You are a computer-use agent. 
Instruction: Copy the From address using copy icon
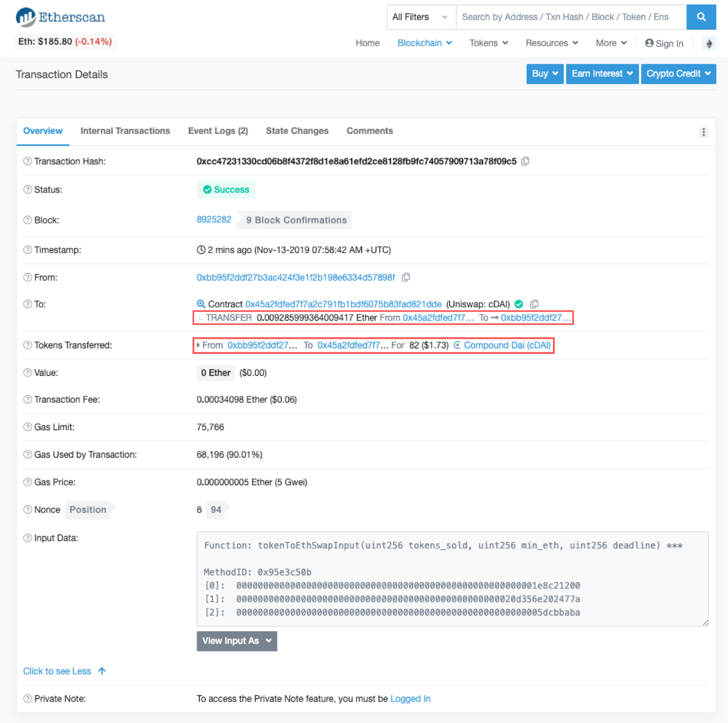click(406, 277)
